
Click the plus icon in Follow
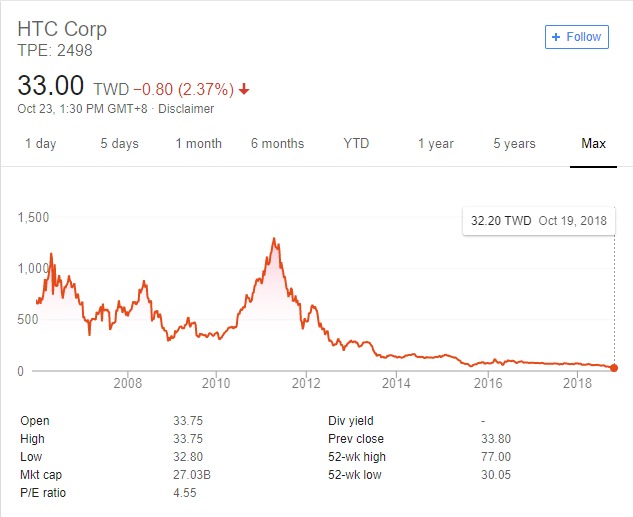556,37
